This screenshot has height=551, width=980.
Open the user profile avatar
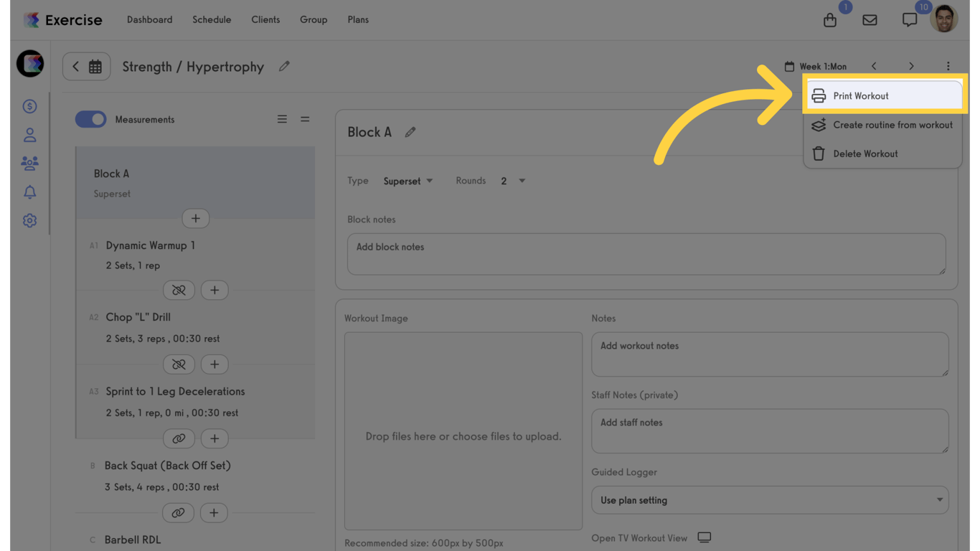pos(944,19)
